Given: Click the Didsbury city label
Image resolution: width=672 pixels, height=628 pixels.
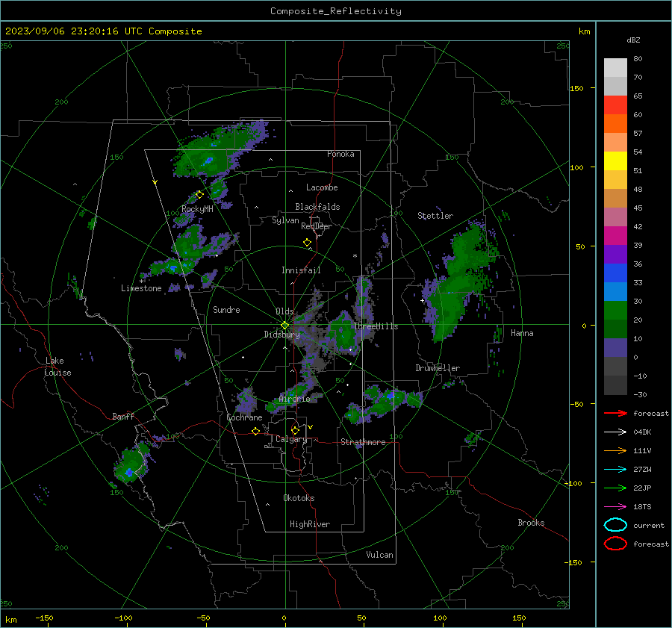Looking at the screenshot, I should 281,335.
